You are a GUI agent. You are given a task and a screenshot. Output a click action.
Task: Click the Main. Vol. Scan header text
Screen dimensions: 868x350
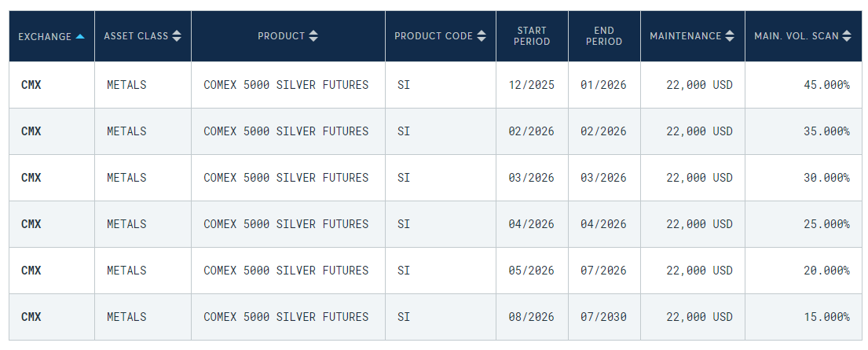[x=796, y=36]
